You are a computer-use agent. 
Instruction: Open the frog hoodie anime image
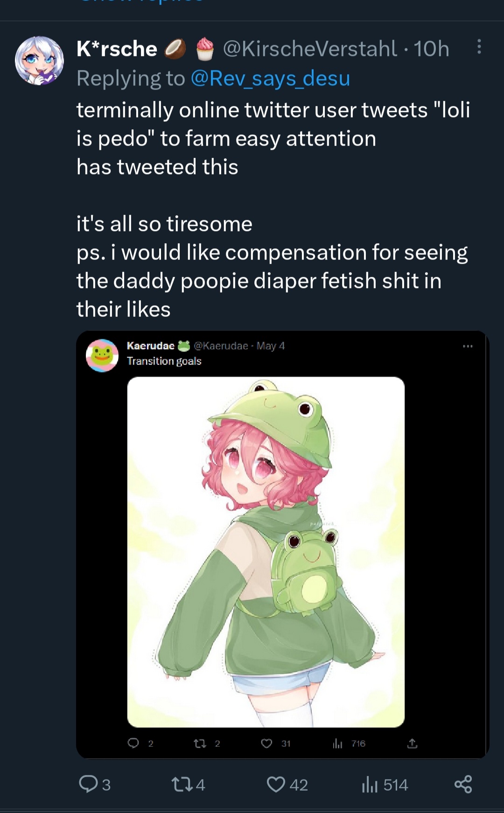266,552
